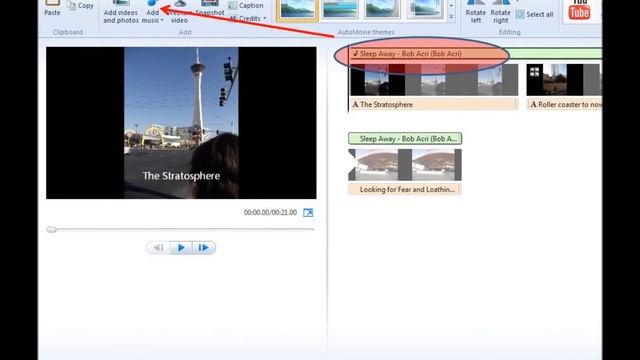Click Rotate left
640x360 pixels.
click(476, 12)
